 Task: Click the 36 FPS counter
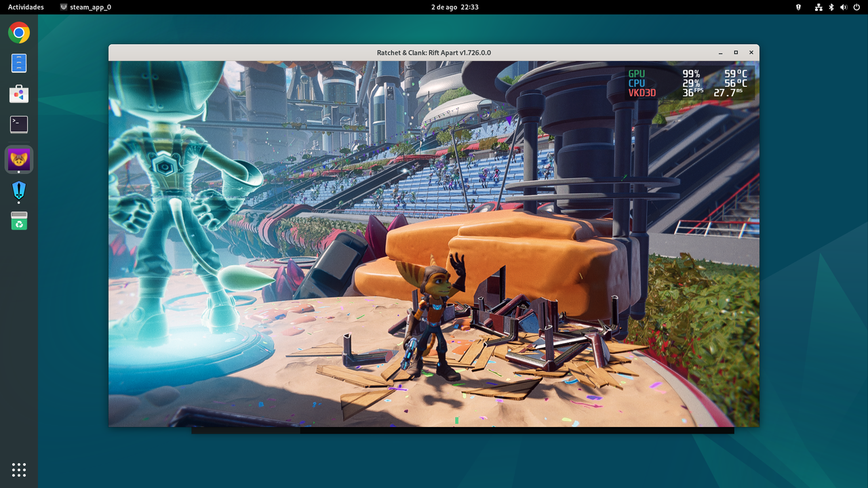[692, 92]
